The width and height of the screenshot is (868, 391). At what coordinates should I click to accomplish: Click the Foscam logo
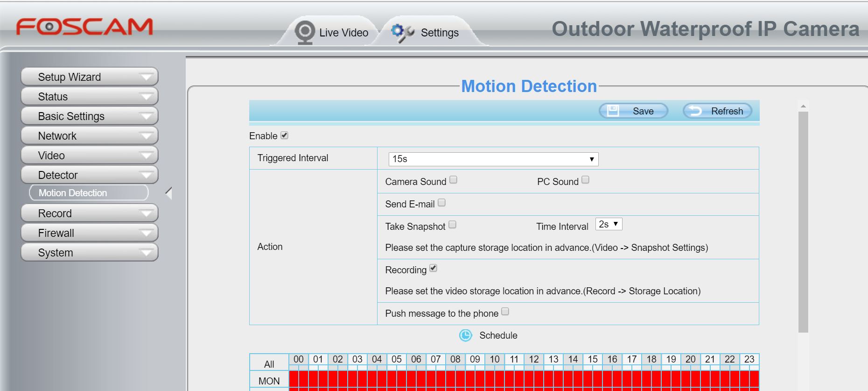(84, 27)
